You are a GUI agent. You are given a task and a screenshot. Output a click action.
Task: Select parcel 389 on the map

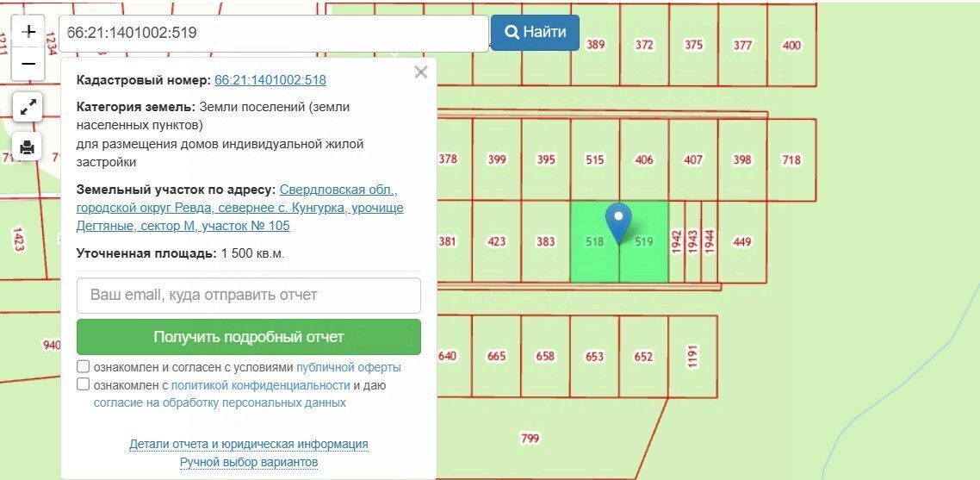pyautogui.click(x=596, y=45)
